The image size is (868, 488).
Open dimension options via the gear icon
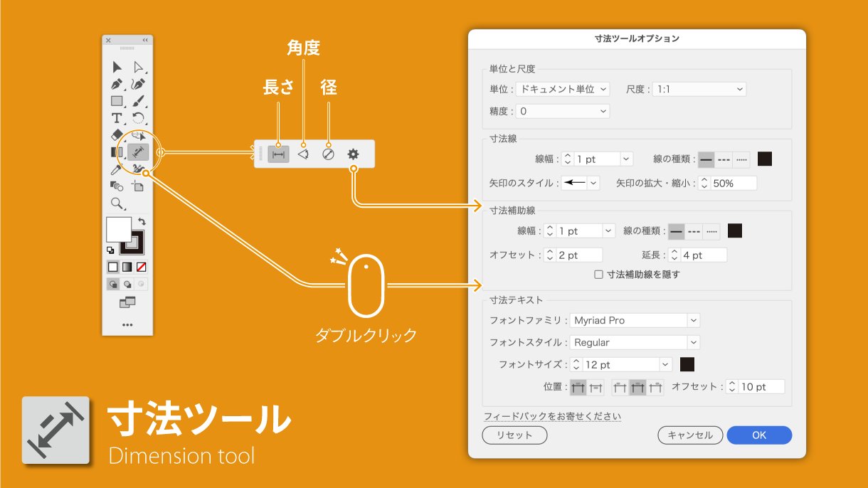353,154
